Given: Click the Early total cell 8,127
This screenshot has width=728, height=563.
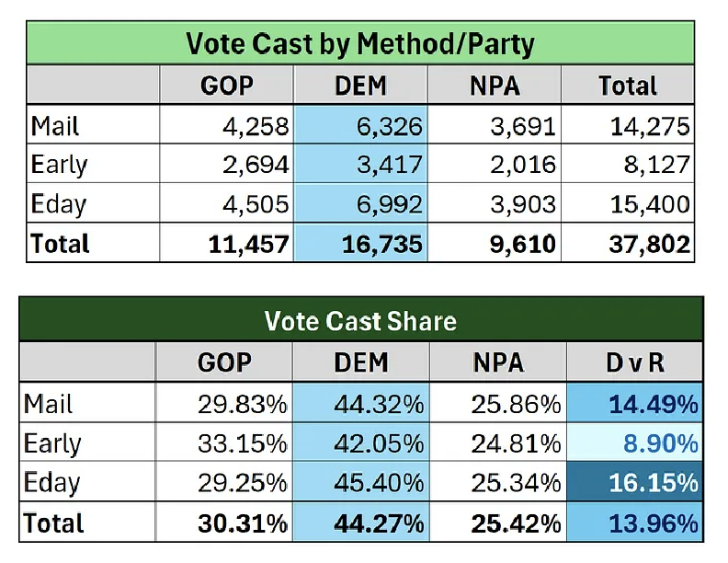Looking at the screenshot, I should (x=651, y=165).
